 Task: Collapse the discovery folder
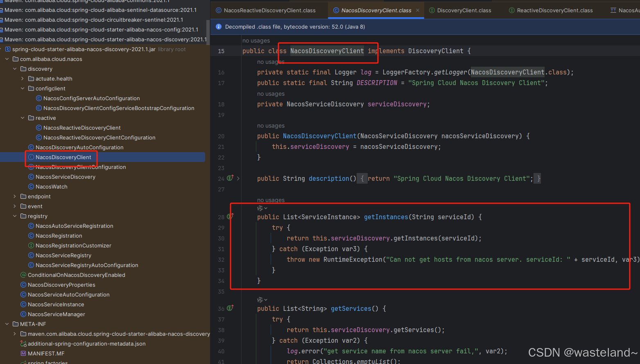point(15,69)
